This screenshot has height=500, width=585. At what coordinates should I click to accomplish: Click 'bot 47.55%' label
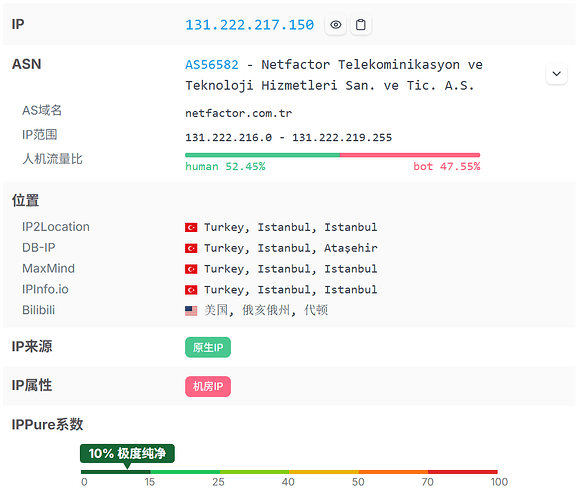[x=447, y=166]
